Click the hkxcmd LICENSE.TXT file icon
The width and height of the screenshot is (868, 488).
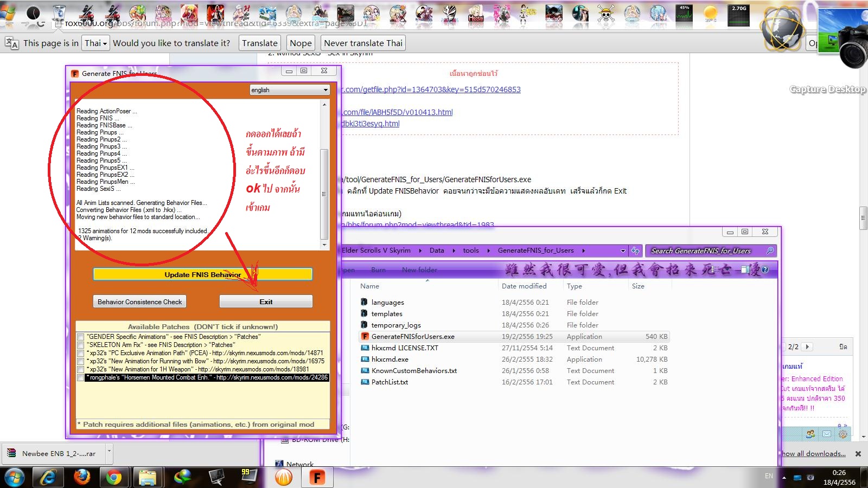(x=365, y=348)
